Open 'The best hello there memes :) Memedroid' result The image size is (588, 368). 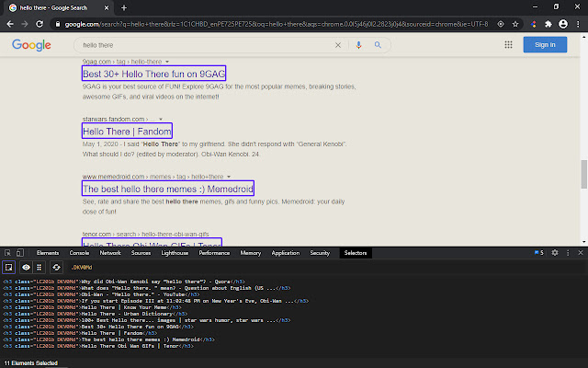tap(168, 189)
